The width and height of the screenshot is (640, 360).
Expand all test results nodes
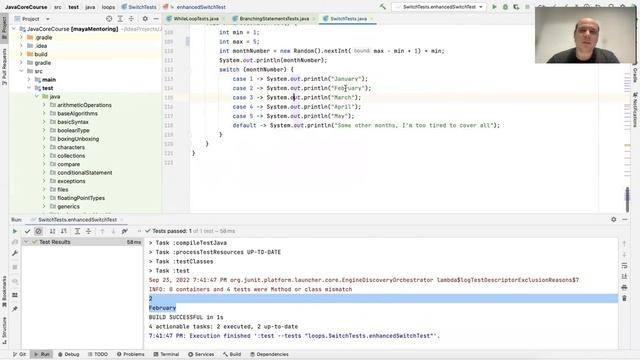[x=77, y=231]
